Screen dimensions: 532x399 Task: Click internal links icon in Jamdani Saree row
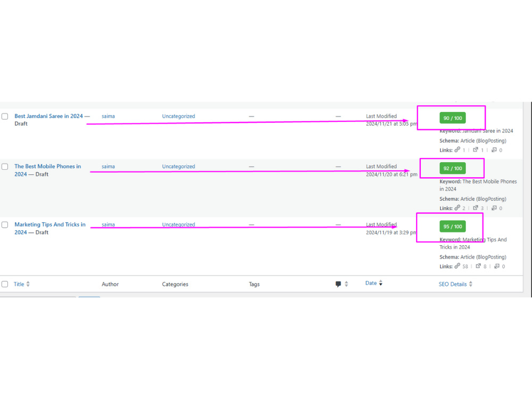coord(458,149)
